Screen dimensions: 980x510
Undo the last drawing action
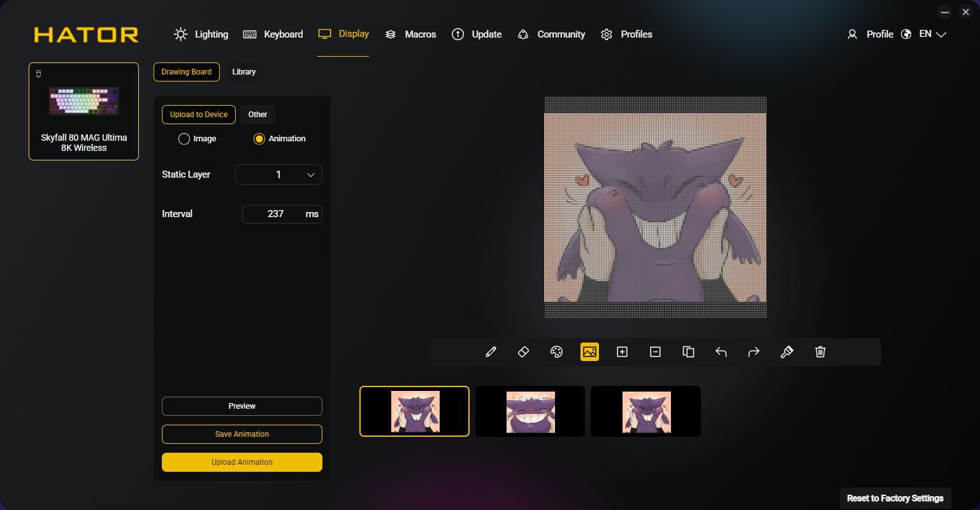pos(721,352)
